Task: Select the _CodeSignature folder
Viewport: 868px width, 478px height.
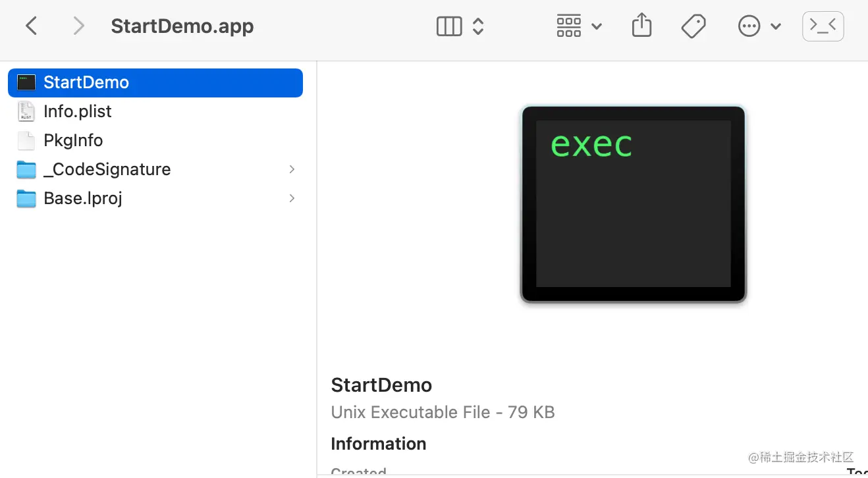Action: pyautogui.click(x=107, y=169)
